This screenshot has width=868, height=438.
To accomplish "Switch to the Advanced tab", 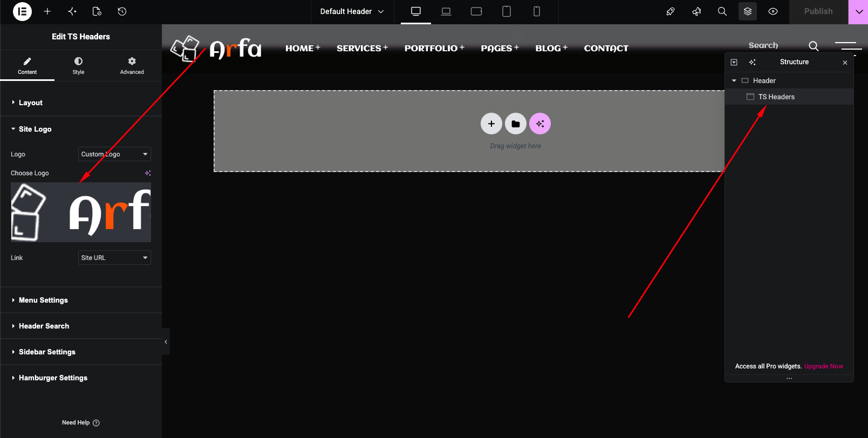I will [132, 65].
